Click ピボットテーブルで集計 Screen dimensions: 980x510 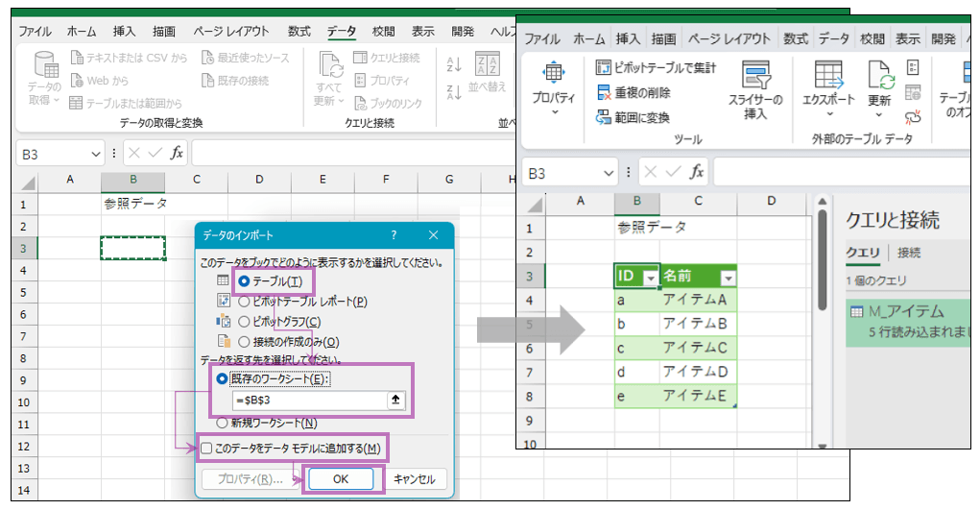657,67
